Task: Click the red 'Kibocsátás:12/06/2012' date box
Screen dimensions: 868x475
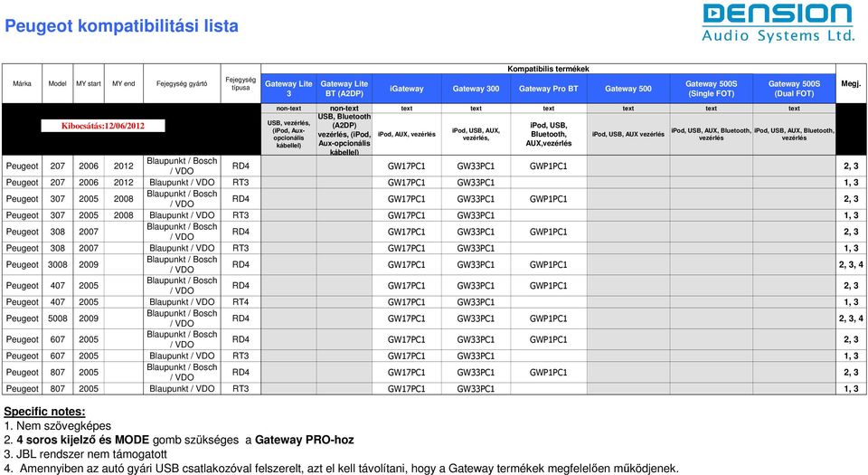Action: coord(103,126)
